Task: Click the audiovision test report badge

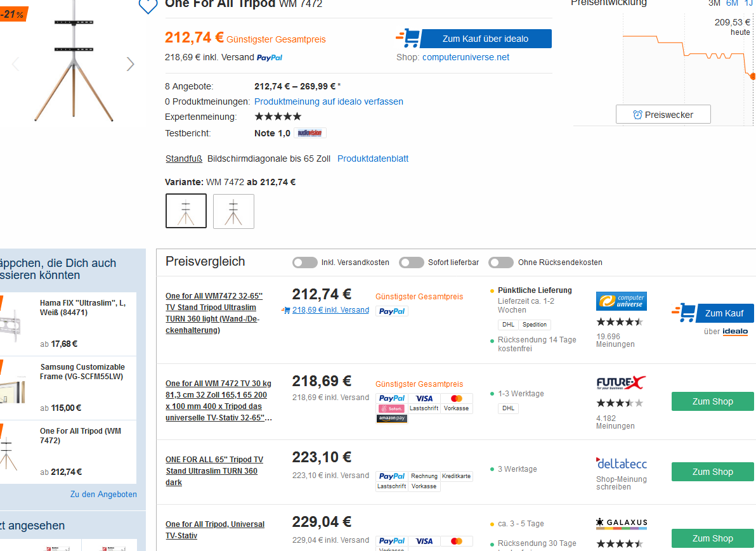Action: (310, 133)
